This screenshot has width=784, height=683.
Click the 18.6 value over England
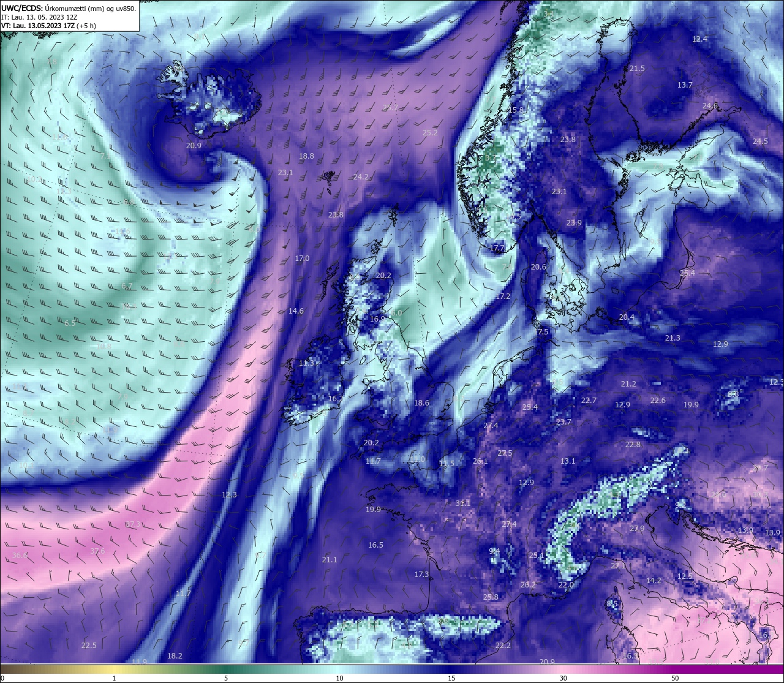pos(421,402)
